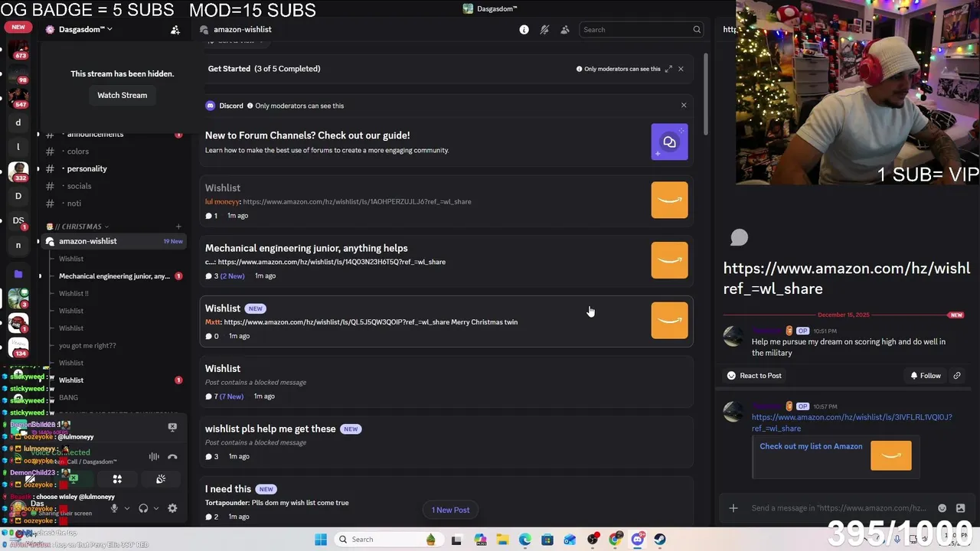980x551 pixels.
Task: Add a channel to CHRISTMAS category
Action: click(x=178, y=227)
